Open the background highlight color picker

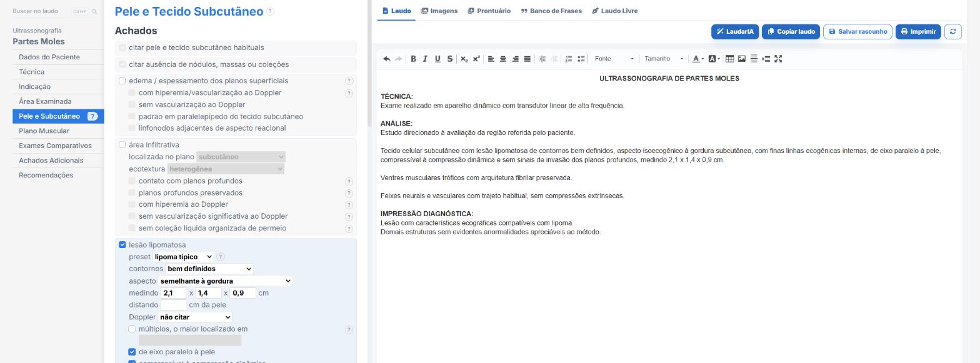714,59
